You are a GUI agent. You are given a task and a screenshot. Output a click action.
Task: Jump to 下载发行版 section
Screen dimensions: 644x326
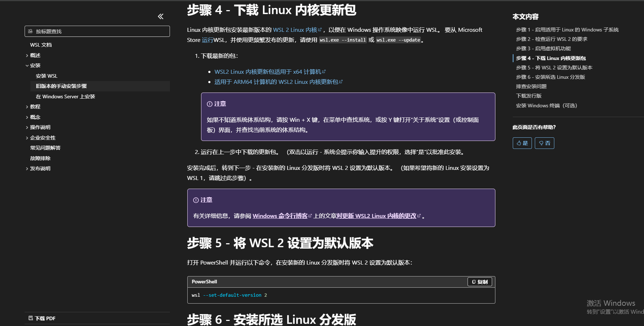[529, 96]
